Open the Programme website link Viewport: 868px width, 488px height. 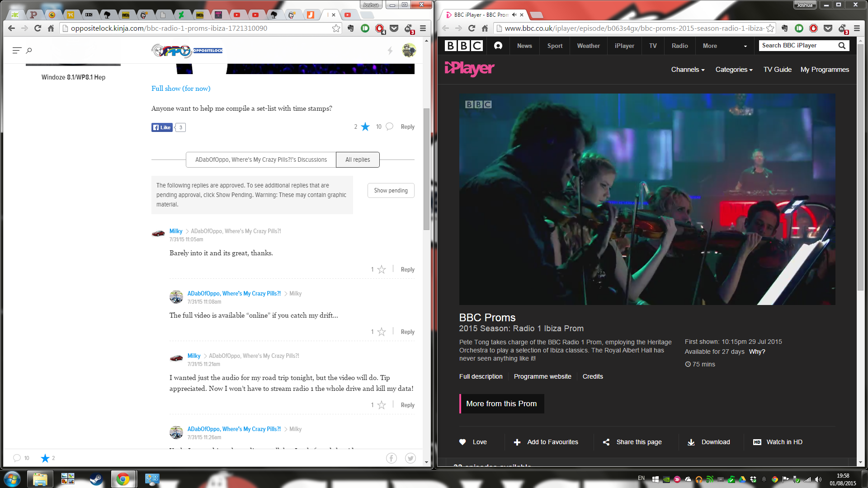pos(542,376)
